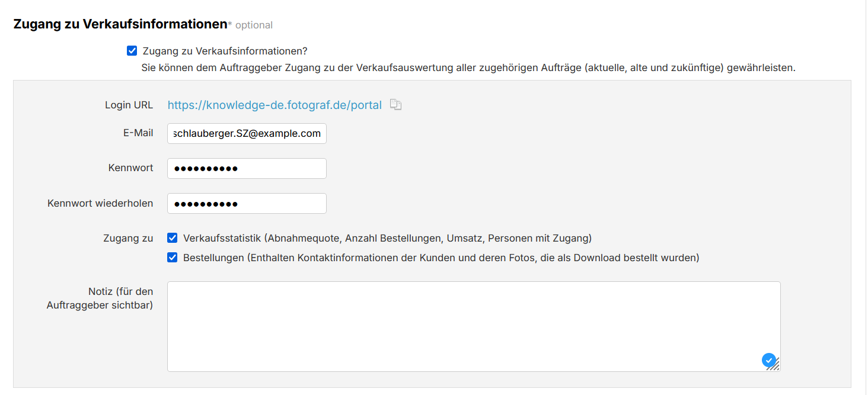Uncheck the Verkaufsstatistik access option
The height and width of the screenshot is (395, 868).
173,237
